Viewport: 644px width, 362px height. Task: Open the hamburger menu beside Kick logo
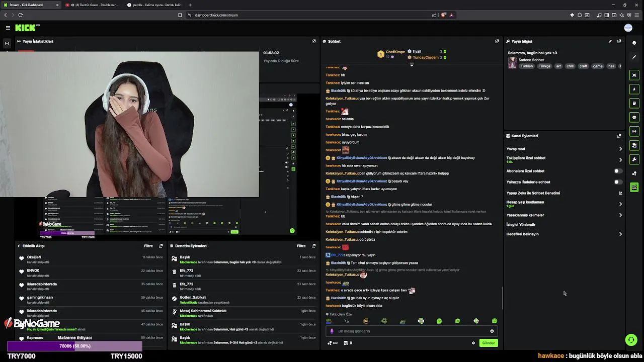click(x=8, y=28)
